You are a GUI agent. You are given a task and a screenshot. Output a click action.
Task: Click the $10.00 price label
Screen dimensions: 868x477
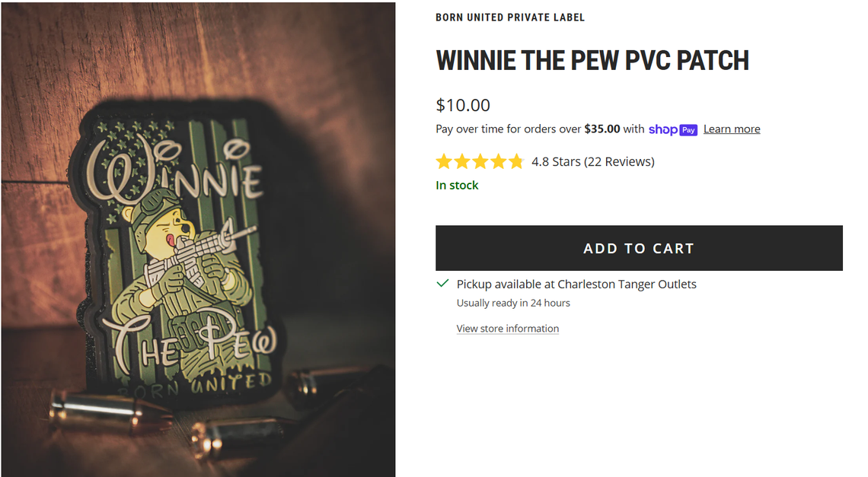pyautogui.click(x=462, y=105)
